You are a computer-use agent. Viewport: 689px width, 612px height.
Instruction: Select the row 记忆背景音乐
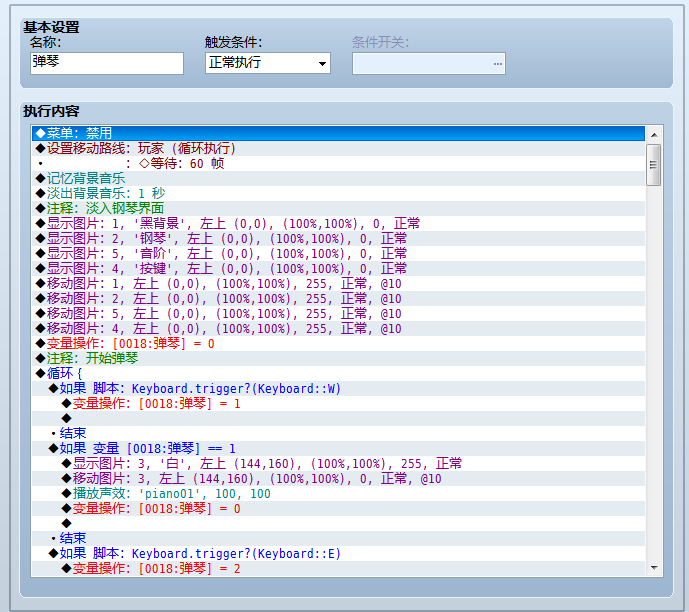click(x=338, y=178)
